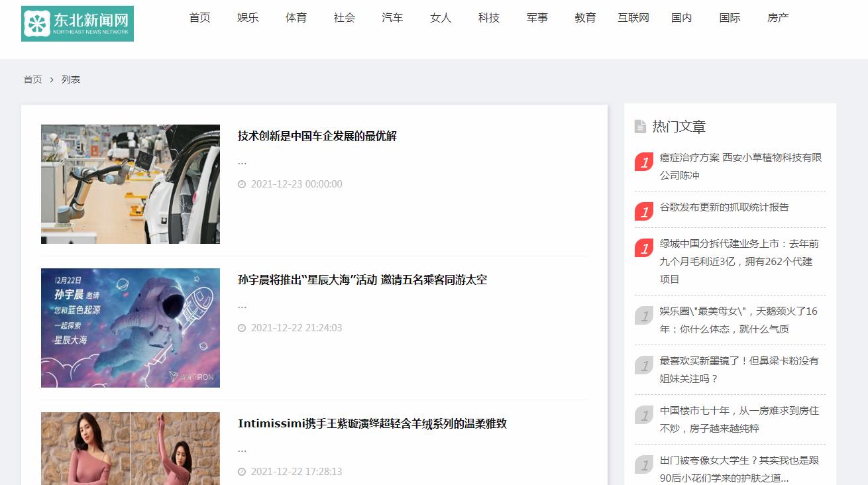The image size is (868, 485).
Task: Open the 互联网 category
Action: 633,18
